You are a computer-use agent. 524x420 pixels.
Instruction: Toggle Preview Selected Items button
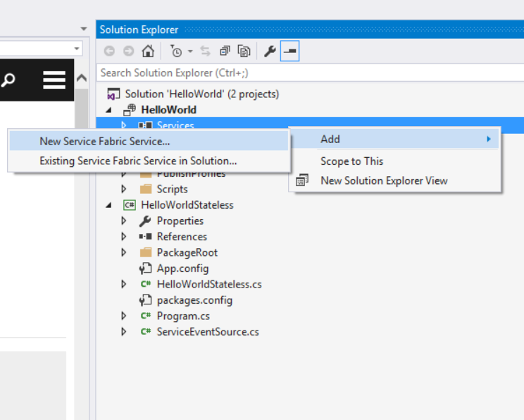[x=289, y=51]
